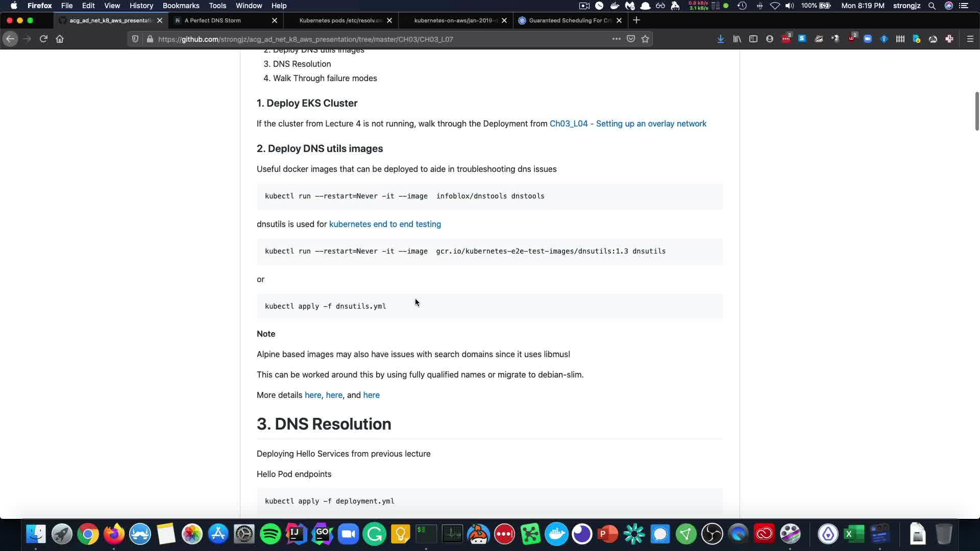The image size is (980, 551).
Task: Go to Firefox home page
Action: (x=60, y=39)
